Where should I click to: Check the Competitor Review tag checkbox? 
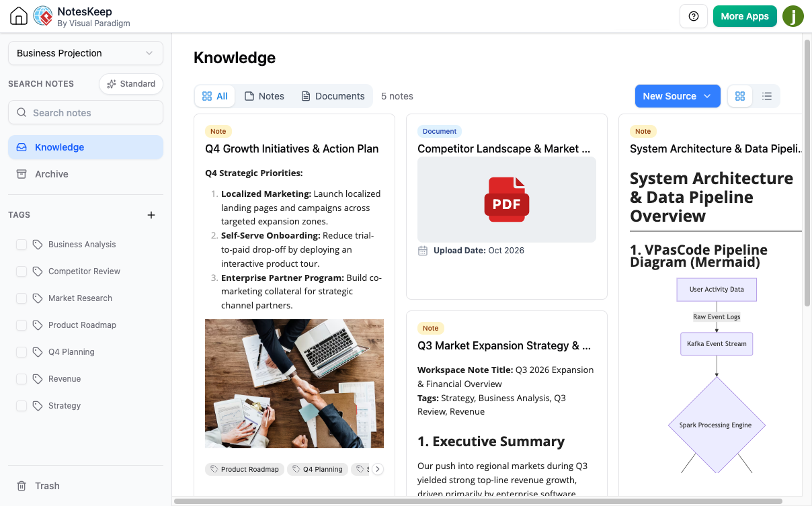[22, 271]
